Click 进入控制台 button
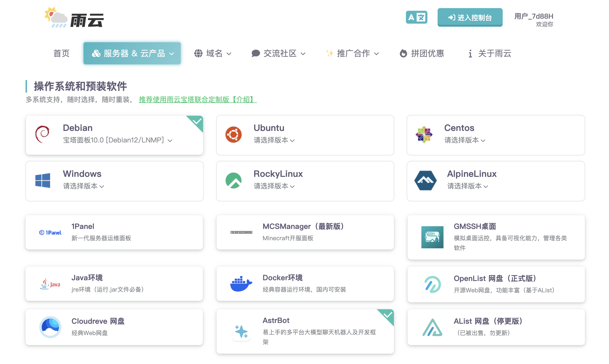Viewport: 609px width, 364px height. (470, 17)
